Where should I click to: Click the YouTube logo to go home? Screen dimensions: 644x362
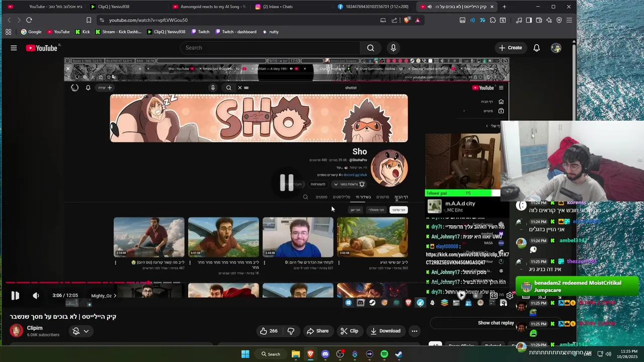[41, 48]
